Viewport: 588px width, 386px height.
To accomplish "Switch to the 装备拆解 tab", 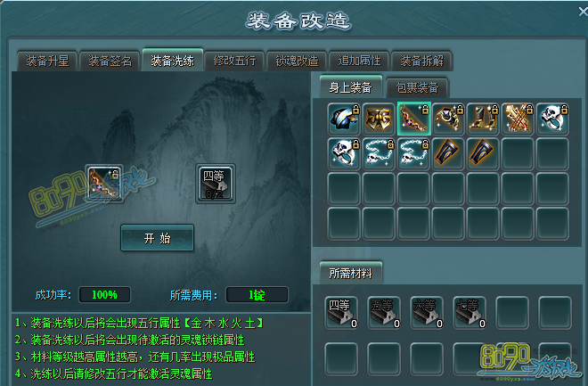I will point(421,61).
